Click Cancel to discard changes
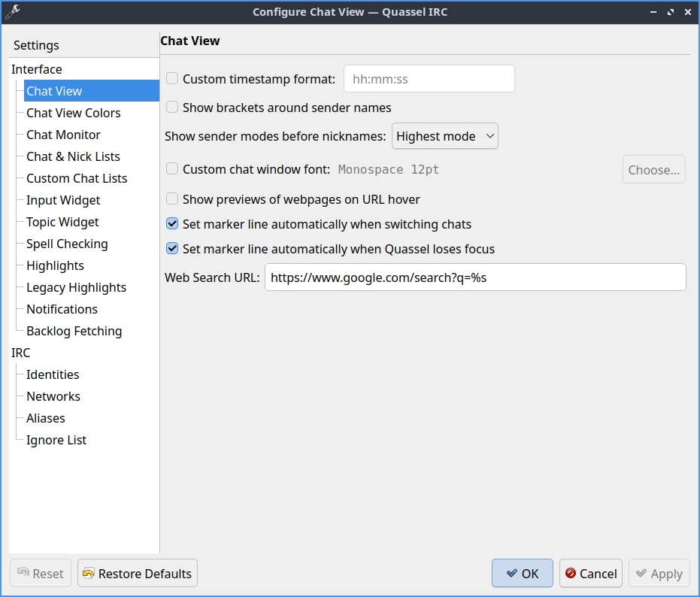Viewport: 700px width, 597px height. [x=590, y=574]
